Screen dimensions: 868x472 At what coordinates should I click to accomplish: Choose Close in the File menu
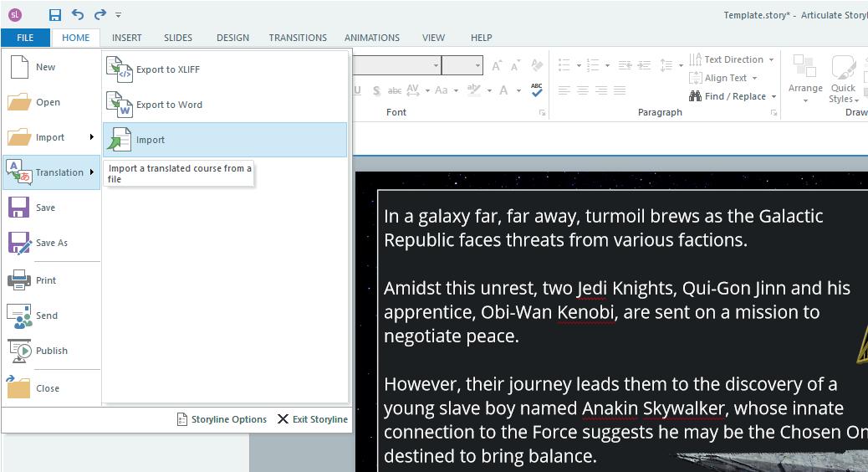[x=52, y=388]
